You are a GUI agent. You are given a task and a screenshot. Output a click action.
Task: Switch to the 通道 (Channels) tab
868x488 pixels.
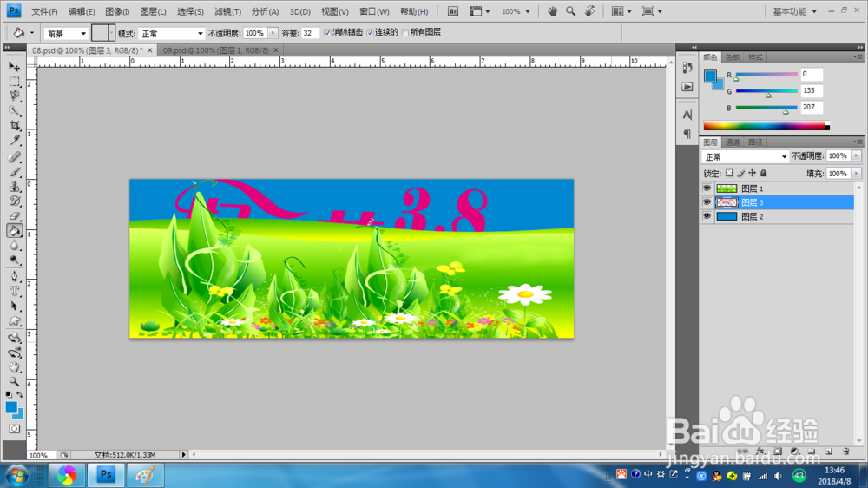733,142
